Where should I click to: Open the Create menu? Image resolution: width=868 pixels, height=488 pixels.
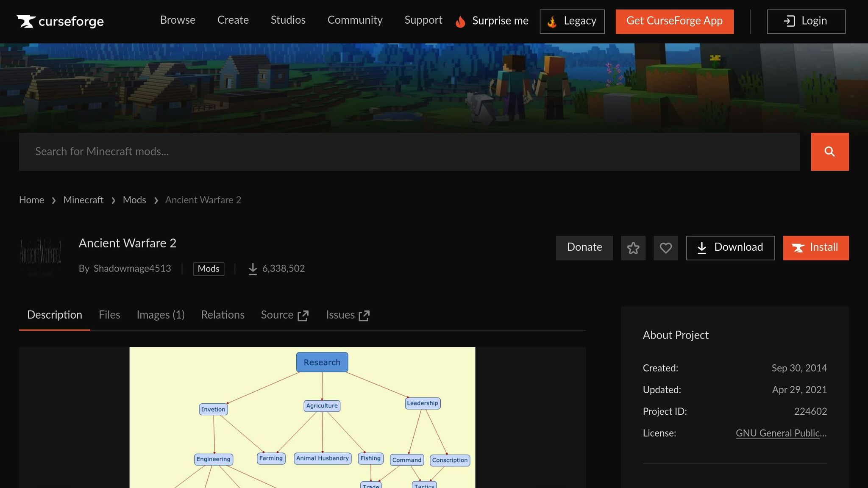[x=233, y=20]
